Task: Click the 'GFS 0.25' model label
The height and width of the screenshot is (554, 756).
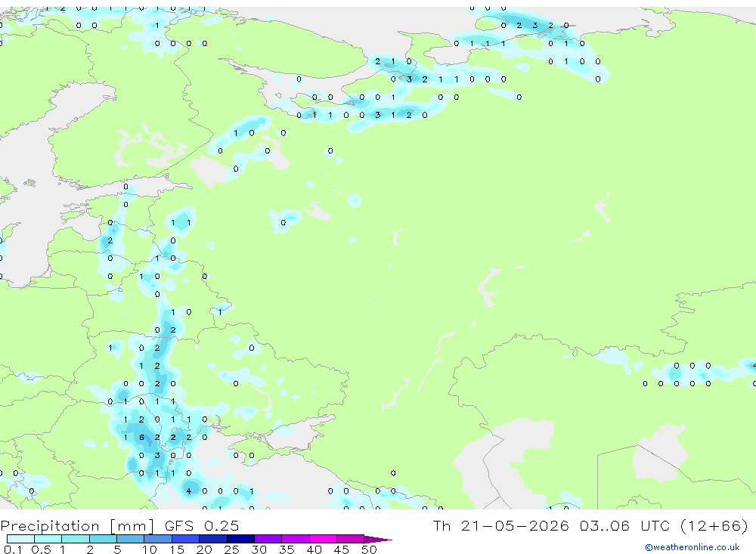Action: [202, 525]
